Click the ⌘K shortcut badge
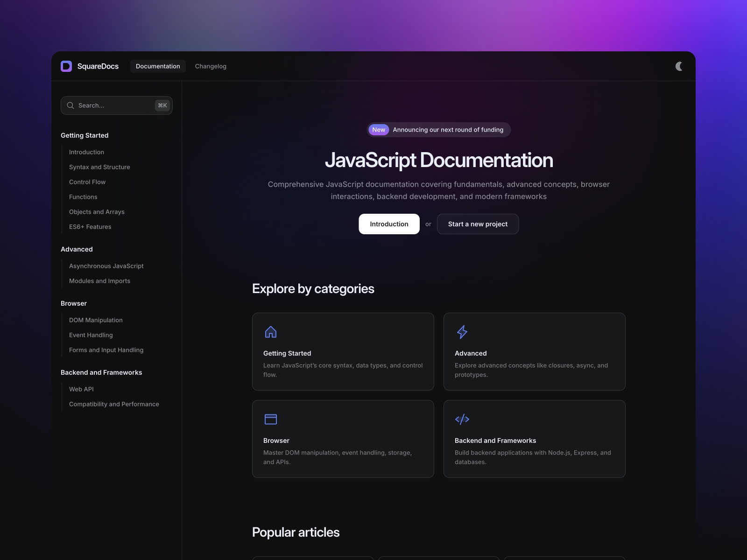 162,105
